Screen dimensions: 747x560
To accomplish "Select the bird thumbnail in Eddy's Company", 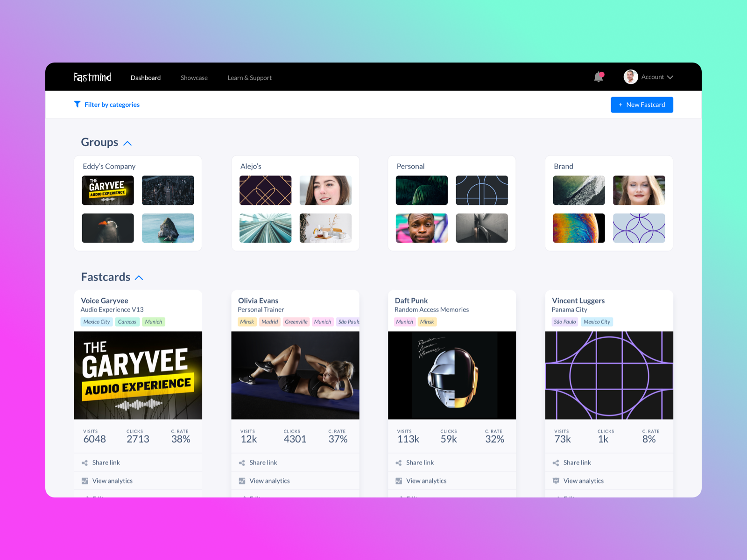I will click(x=108, y=228).
